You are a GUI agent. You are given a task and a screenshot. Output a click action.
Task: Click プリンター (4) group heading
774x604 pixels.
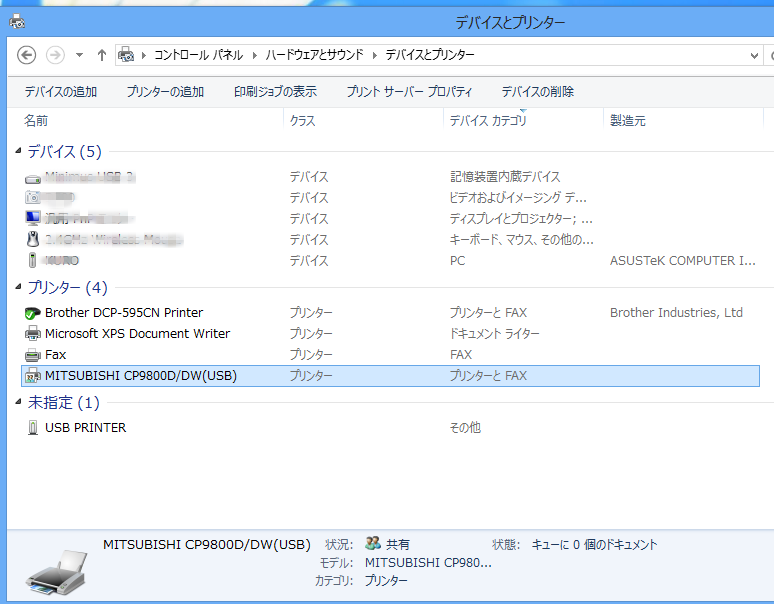67,287
